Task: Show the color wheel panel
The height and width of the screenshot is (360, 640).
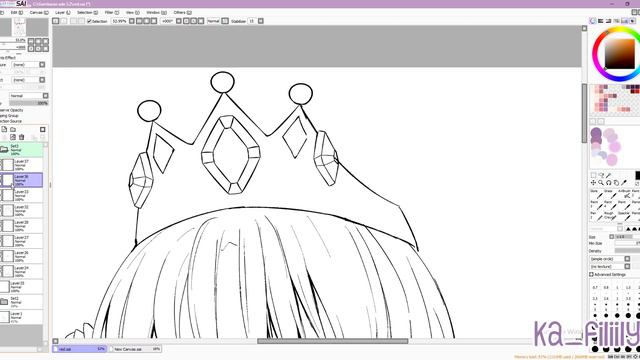Action: (593, 21)
